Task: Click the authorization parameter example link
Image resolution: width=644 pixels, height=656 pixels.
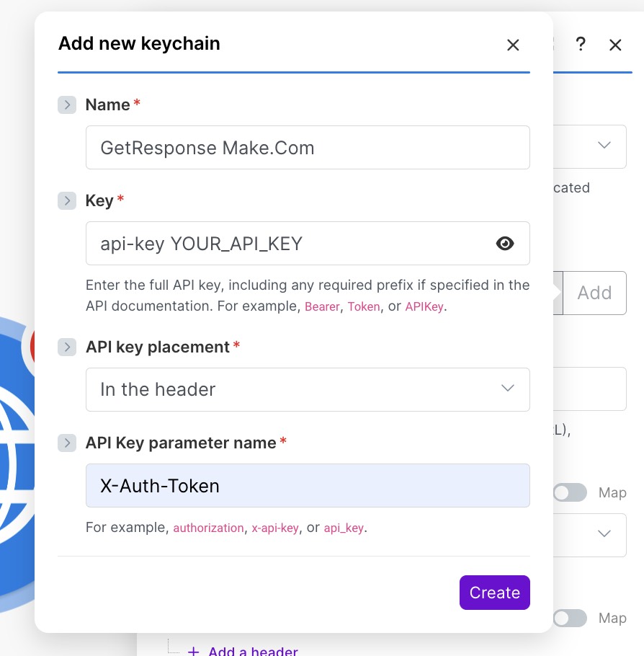Action: 208,528
